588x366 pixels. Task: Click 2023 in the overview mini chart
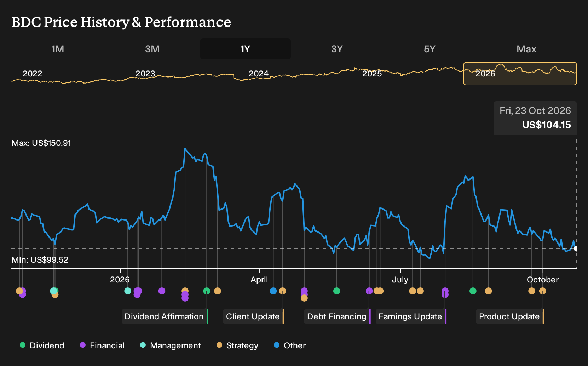[x=145, y=74]
